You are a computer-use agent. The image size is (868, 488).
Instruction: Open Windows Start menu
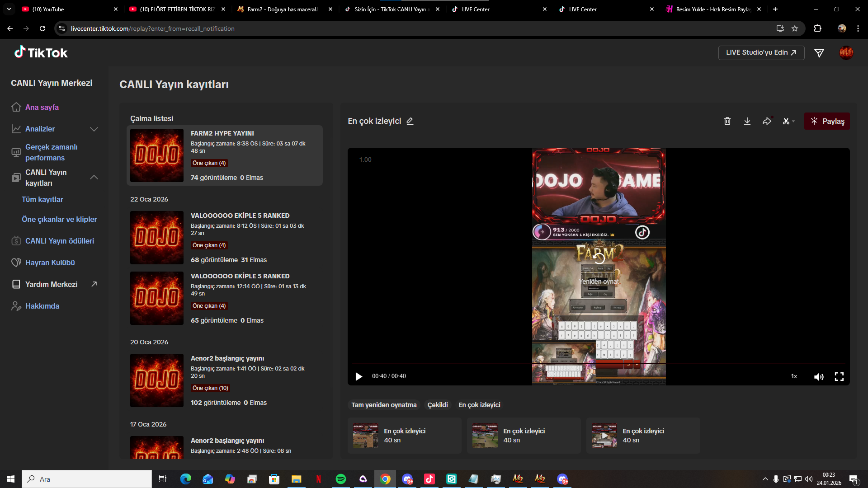pos(11,479)
